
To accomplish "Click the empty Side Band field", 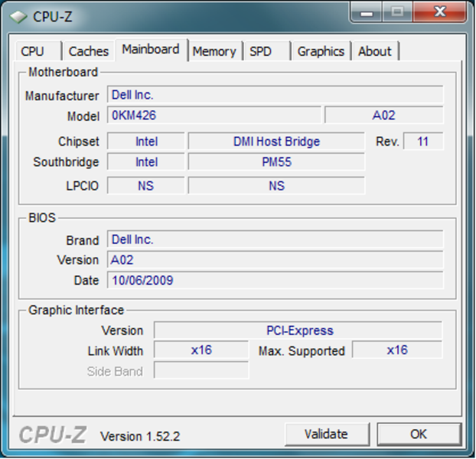I will click(x=201, y=370).
